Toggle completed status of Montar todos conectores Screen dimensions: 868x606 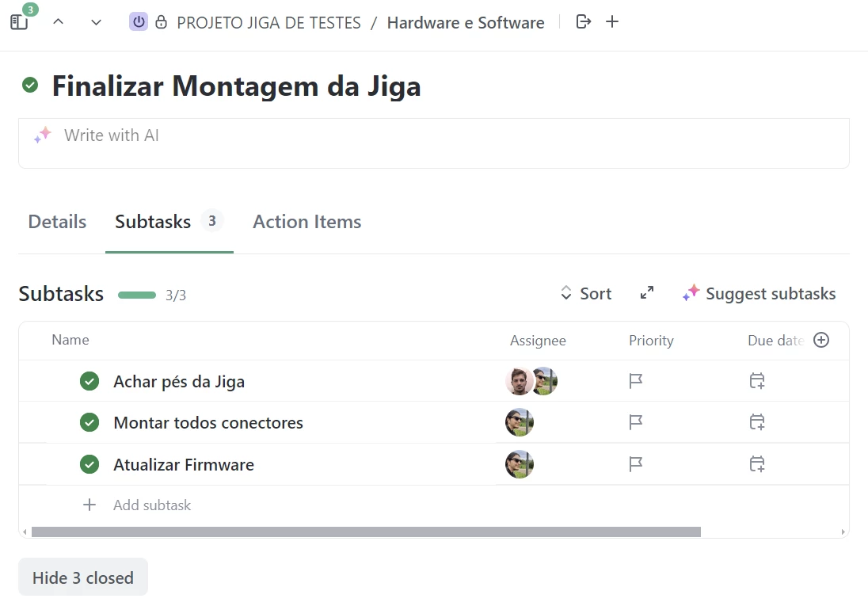(89, 423)
